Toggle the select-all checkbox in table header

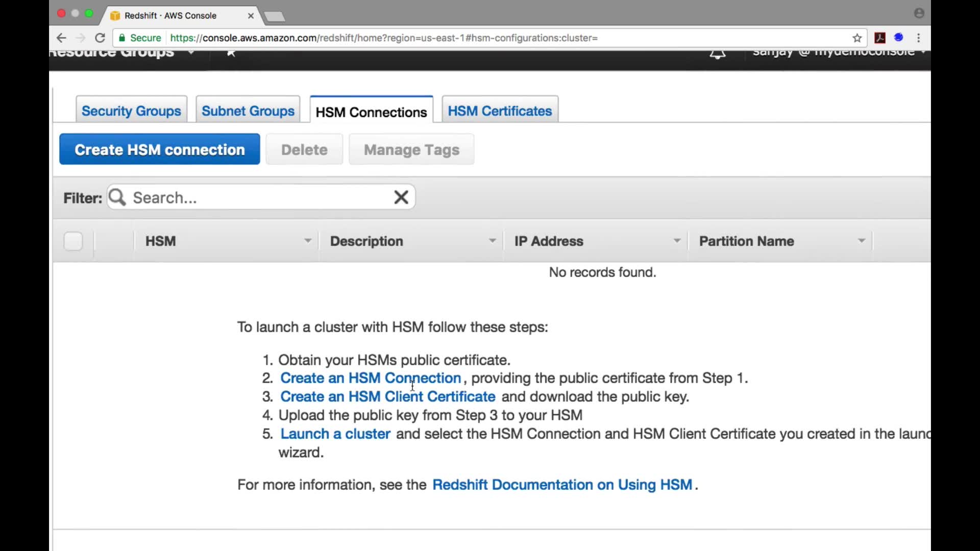click(73, 241)
